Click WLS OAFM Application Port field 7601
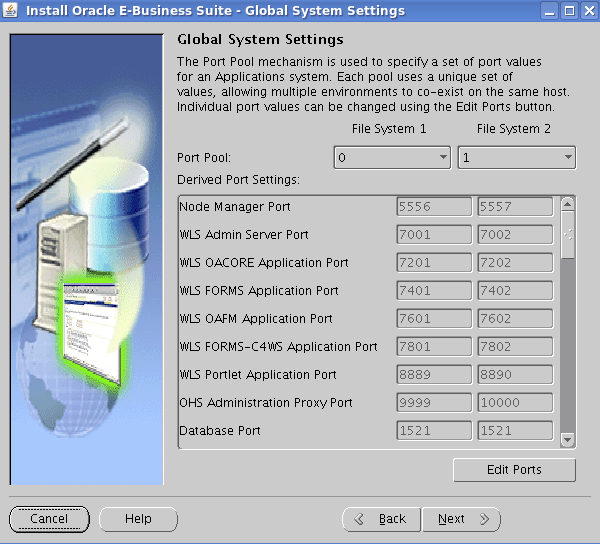The height and width of the screenshot is (544, 600). [434, 318]
